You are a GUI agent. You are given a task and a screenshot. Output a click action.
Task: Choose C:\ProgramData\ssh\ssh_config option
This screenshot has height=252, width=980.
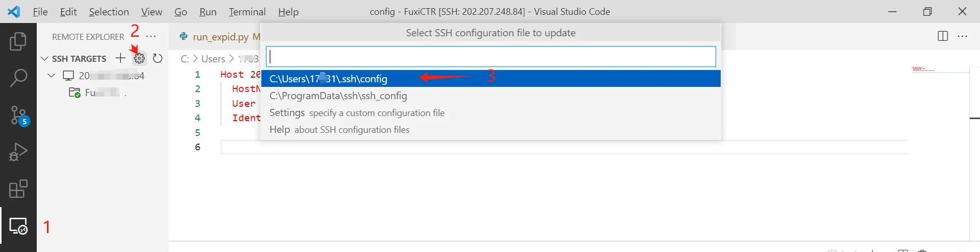[x=338, y=96]
